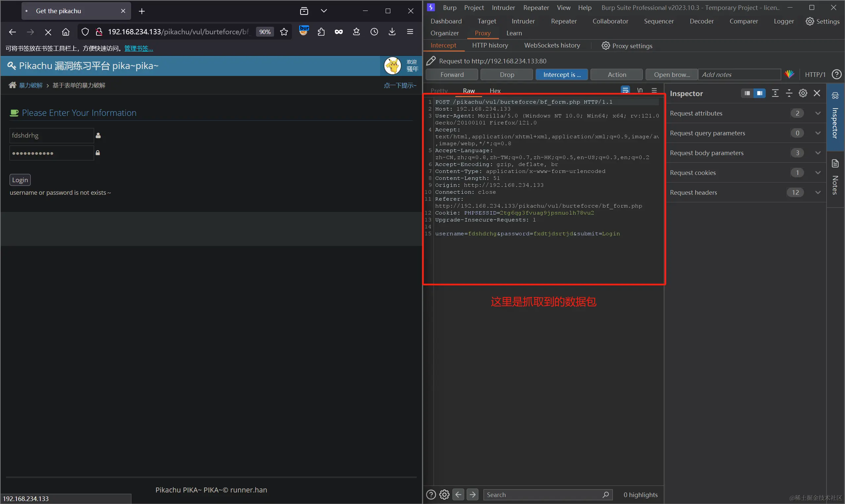Screen dimensions: 845x504
Task: Open the highlight color picker for this request
Action: 789,74
